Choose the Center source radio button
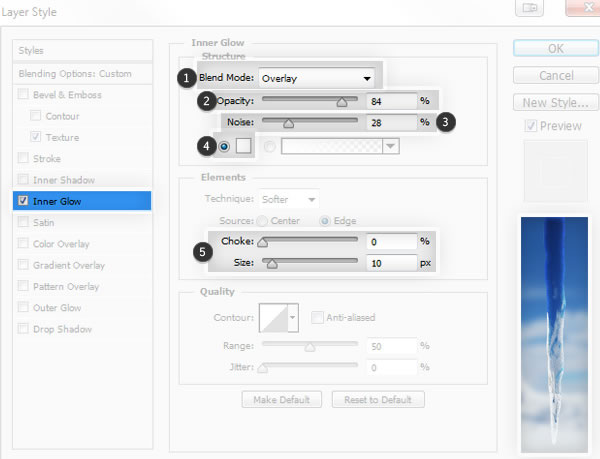Screen dimensions: 600x459 (x=262, y=221)
